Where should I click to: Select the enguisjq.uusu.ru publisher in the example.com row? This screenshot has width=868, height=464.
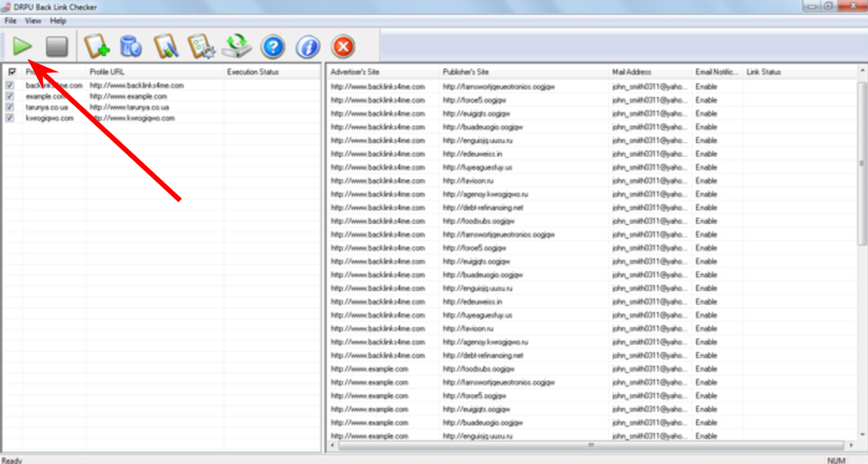click(478, 436)
